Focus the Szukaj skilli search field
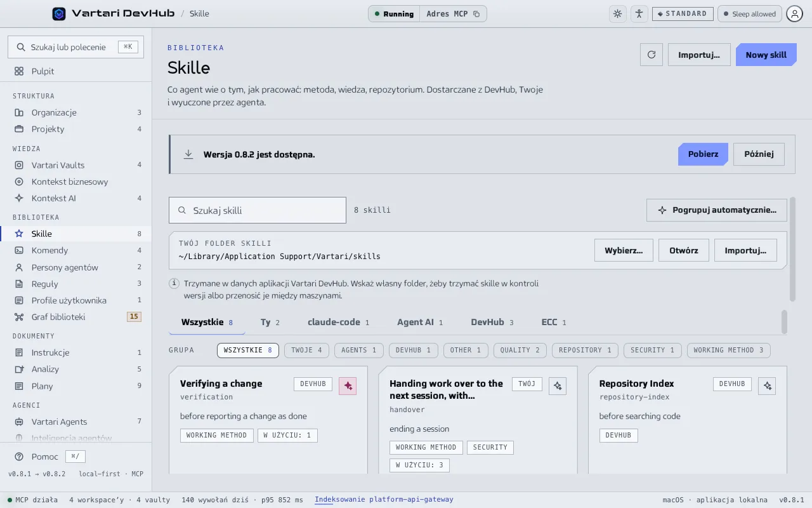 pyautogui.click(x=258, y=210)
